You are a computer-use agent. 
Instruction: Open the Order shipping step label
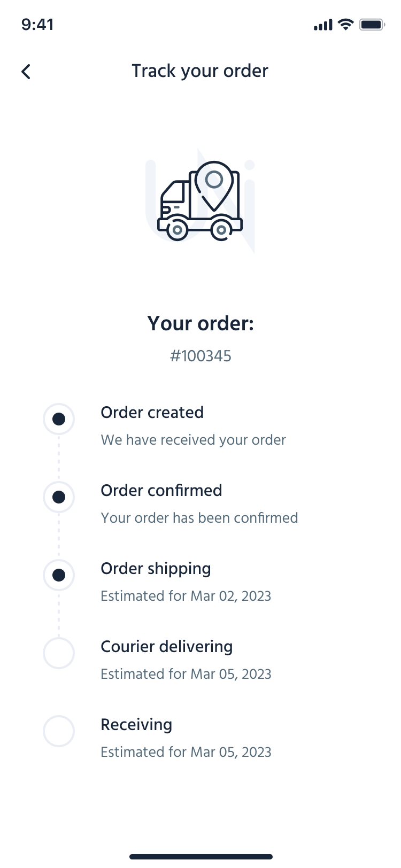click(156, 569)
